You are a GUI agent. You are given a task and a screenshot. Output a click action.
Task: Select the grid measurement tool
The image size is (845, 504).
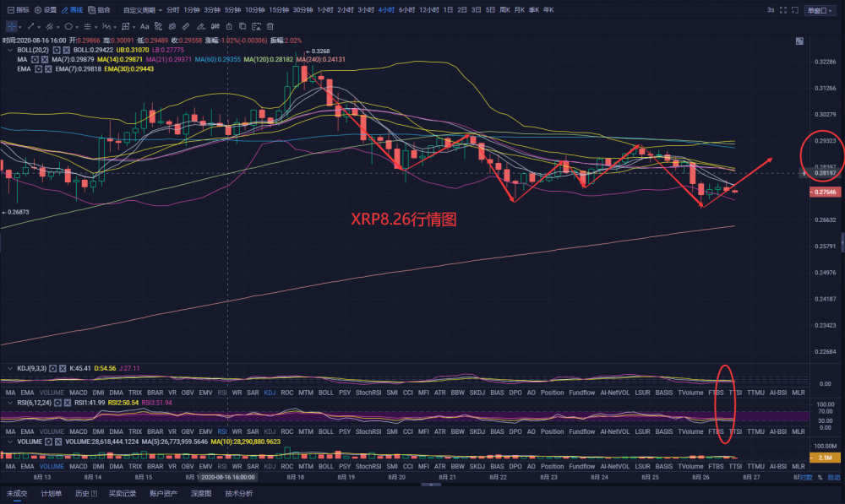coord(126,26)
